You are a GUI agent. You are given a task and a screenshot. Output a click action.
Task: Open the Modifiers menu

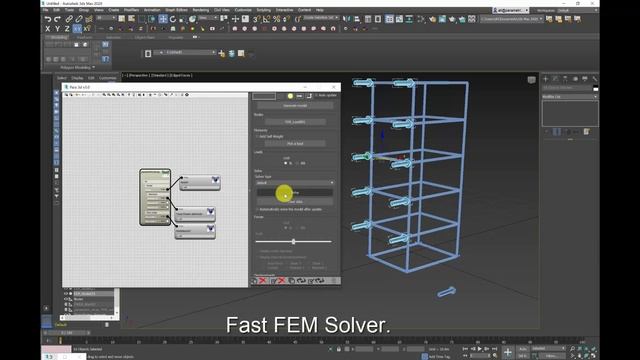pyautogui.click(x=131, y=10)
